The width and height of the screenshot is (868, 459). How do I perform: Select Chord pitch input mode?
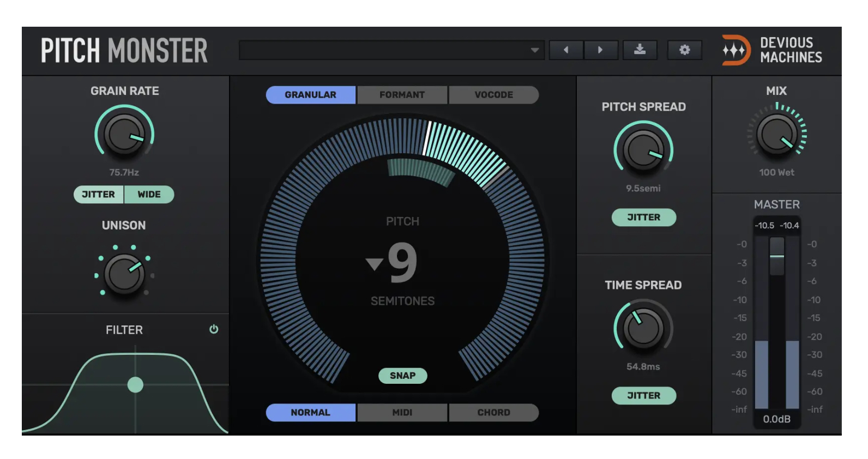[493, 413]
